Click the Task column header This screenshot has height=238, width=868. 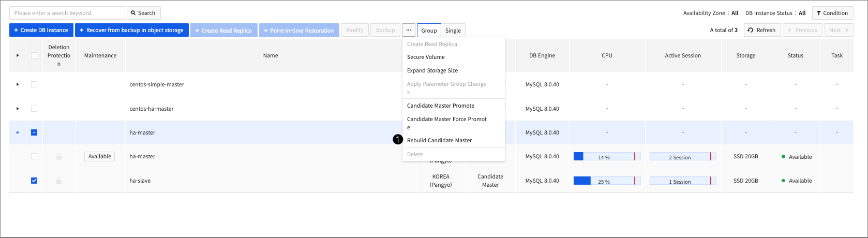[837, 55]
